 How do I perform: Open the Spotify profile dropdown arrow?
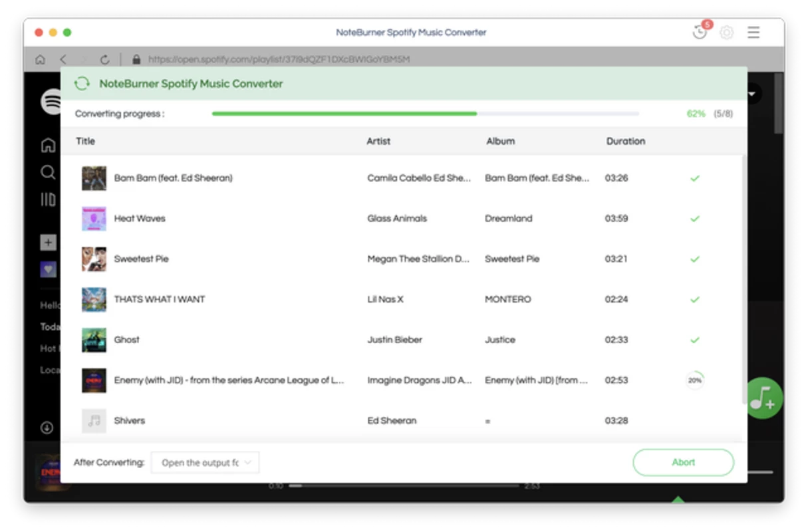click(752, 94)
